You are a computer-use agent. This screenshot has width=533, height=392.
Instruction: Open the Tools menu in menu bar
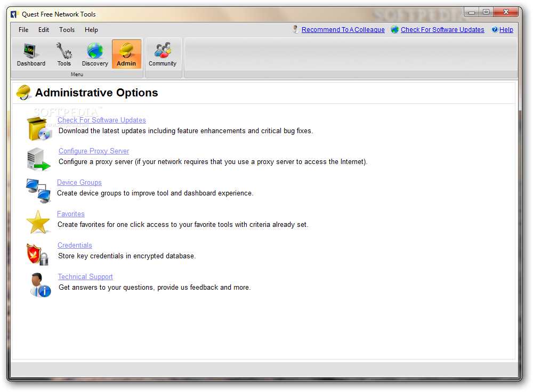click(x=67, y=29)
